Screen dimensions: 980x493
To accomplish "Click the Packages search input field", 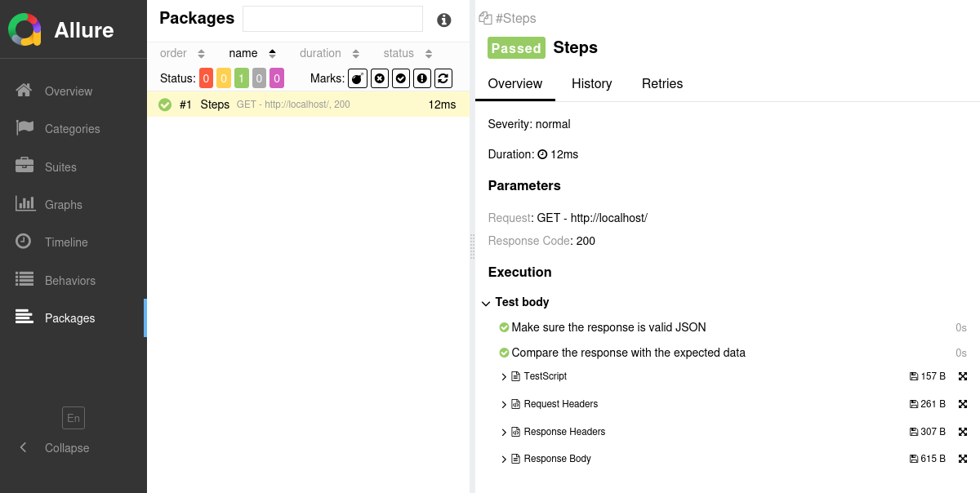I will (332, 19).
